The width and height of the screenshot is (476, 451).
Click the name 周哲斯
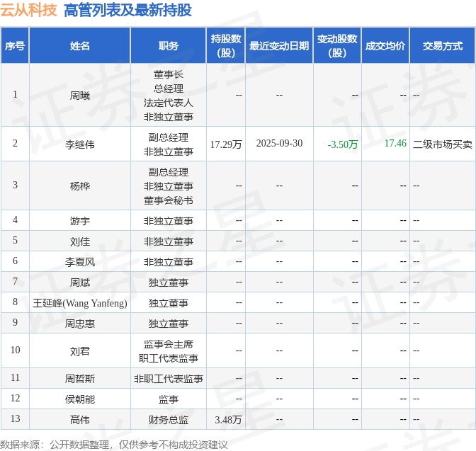click(x=80, y=379)
